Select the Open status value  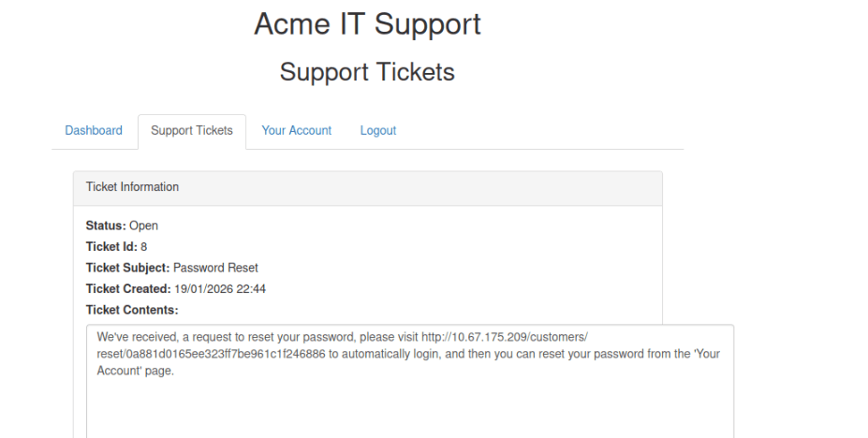(144, 226)
